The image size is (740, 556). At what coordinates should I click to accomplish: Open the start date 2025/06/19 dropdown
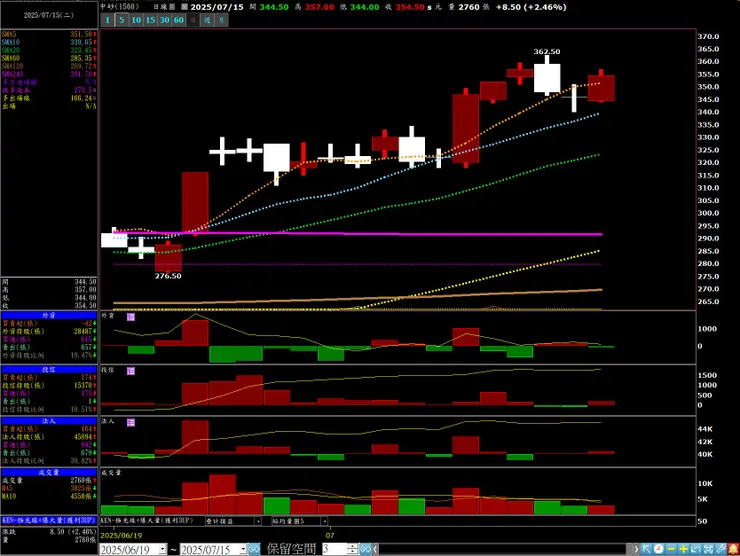pyautogui.click(x=163, y=549)
